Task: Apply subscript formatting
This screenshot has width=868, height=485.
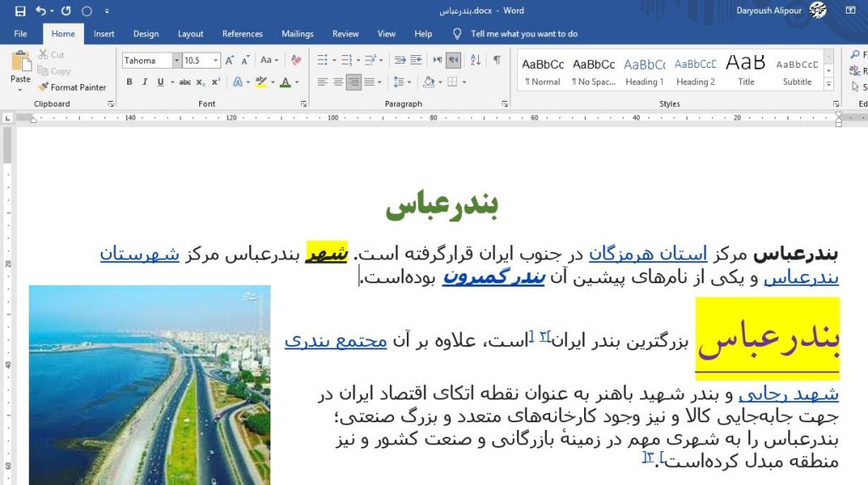Action: pyautogui.click(x=201, y=82)
